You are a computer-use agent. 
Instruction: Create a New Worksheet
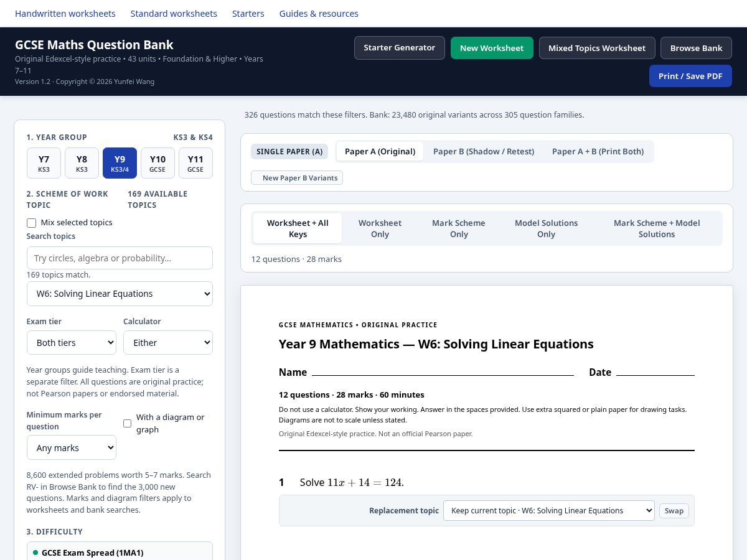point(492,48)
